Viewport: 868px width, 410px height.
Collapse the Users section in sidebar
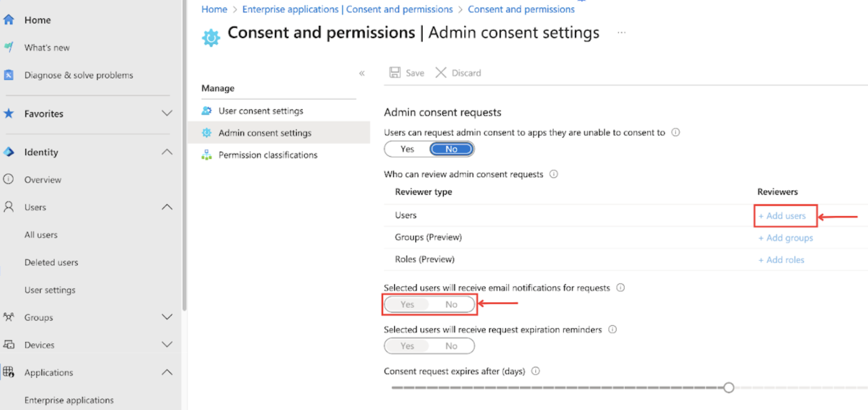tap(167, 207)
